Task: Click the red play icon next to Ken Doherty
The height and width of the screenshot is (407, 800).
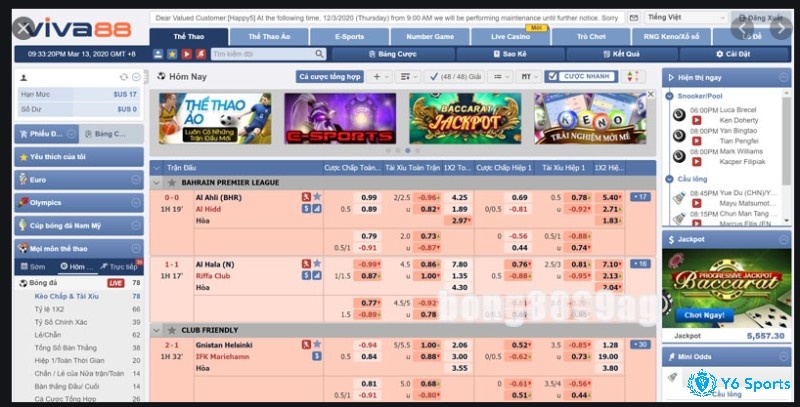Action: tap(696, 120)
